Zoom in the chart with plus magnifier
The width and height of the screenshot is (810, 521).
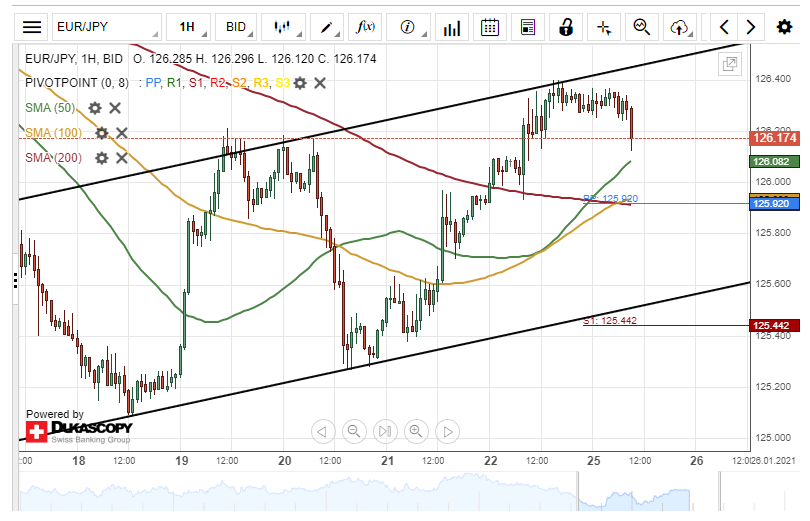pos(416,431)
